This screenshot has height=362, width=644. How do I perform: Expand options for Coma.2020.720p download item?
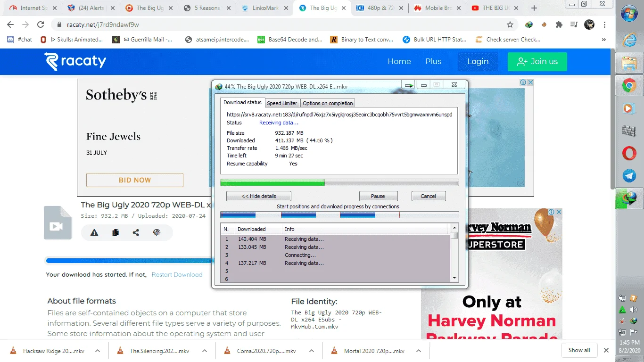[x=312, y=351]
